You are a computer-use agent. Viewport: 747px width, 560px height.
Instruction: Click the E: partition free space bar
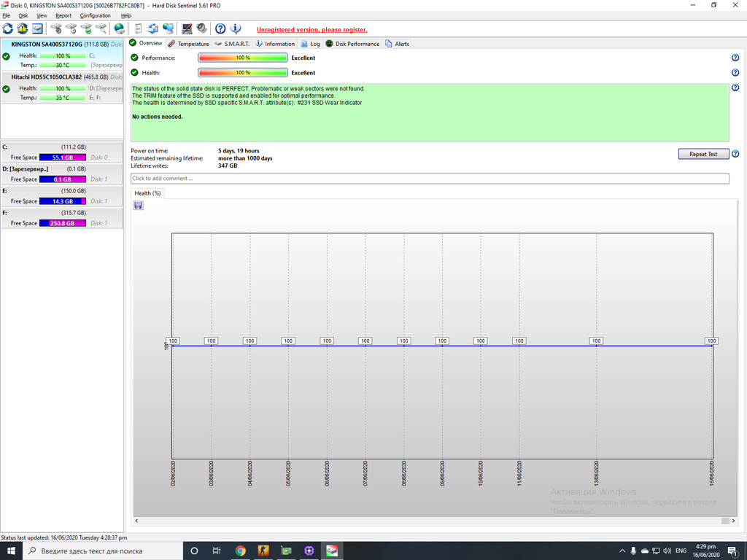pos(63,201)
